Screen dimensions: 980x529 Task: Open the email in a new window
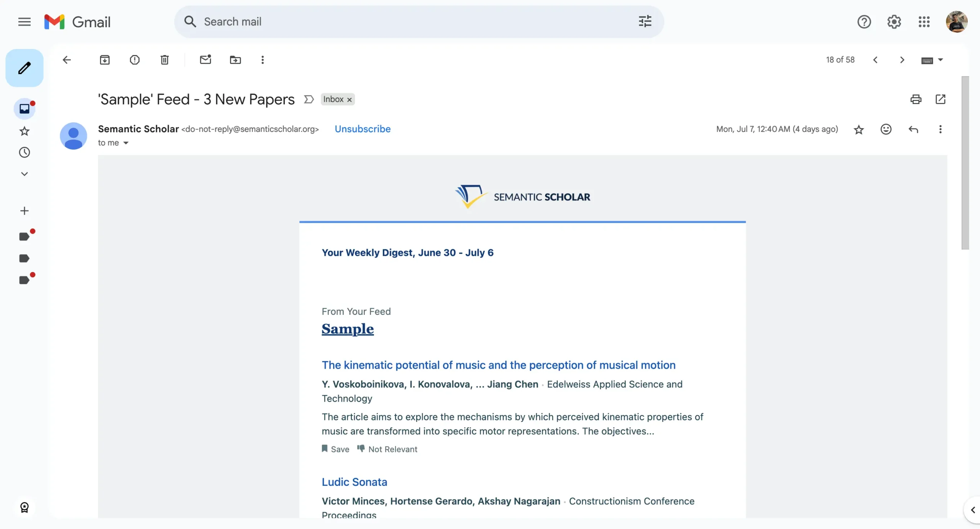pyautogui.click(x=940, y=99)
